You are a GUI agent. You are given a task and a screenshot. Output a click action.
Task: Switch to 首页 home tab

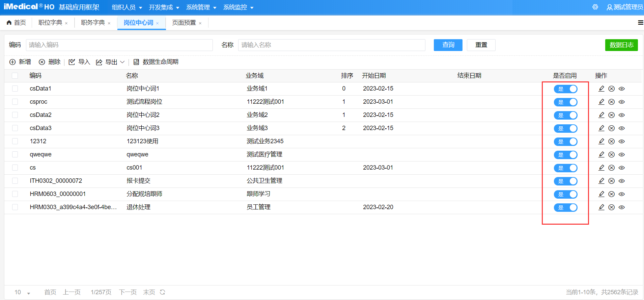pos(16,23)
